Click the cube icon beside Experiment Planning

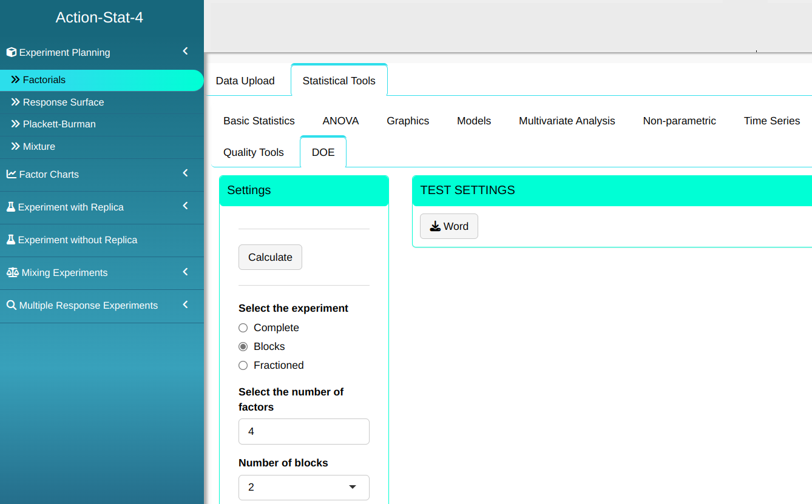pyautogui.click(x=11, y=53)
